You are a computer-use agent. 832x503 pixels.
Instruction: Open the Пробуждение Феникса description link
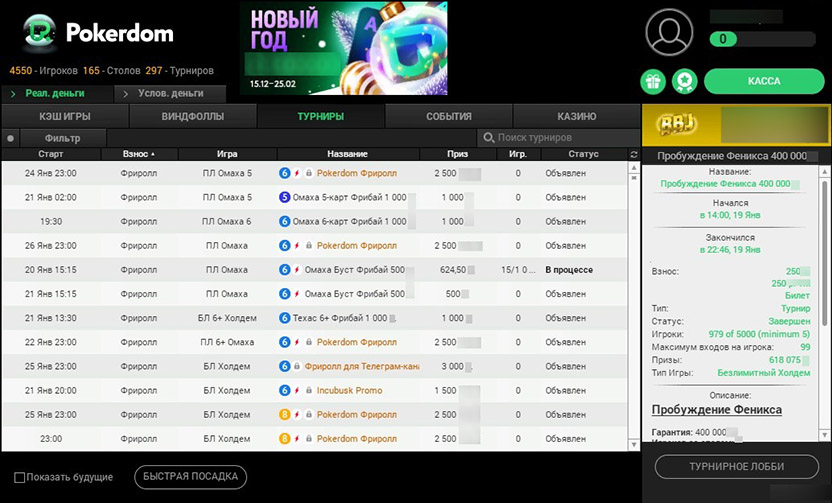coord(716,410)
